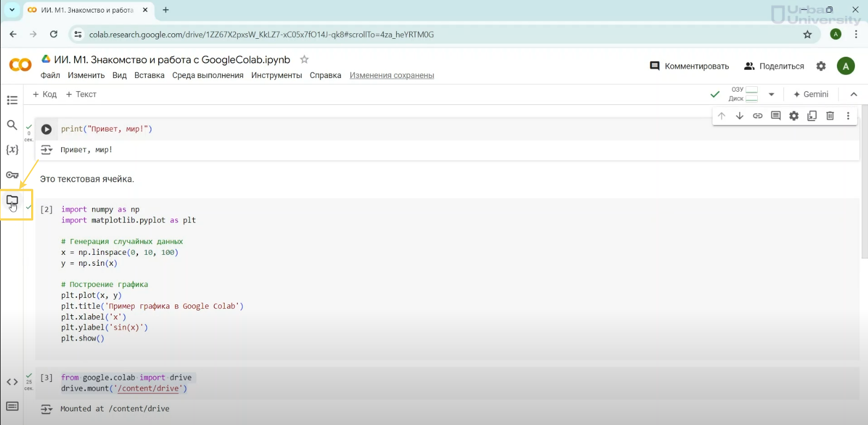Bookmark this page in address bar
Screen dimensions: 868x425
tap(807, 34)
